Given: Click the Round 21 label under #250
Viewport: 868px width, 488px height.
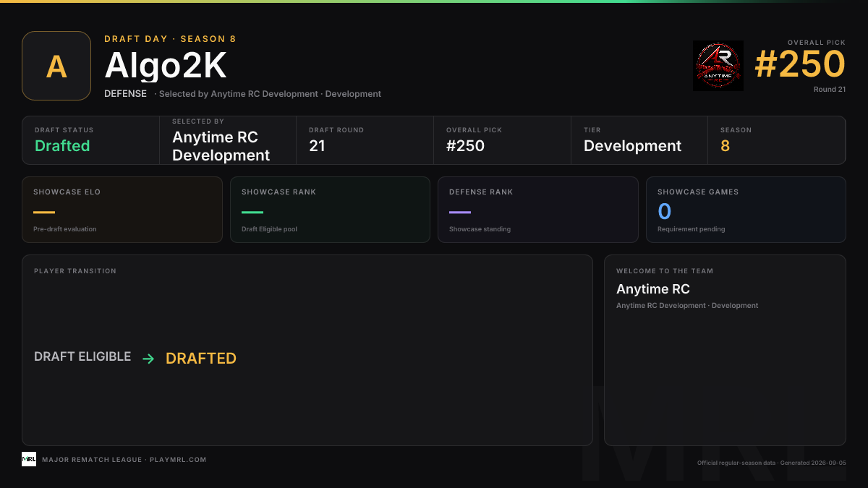Looking at the screenshot, I should pos(829,90).
